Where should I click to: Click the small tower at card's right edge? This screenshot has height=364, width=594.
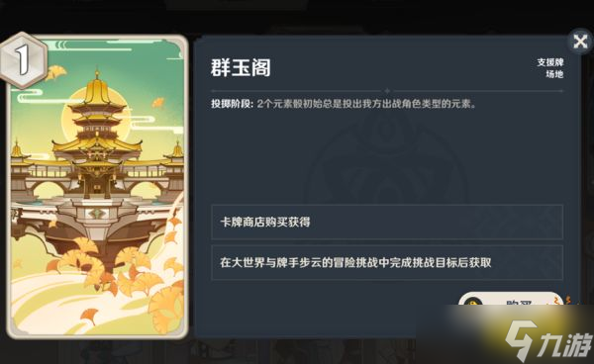coord(176,151)
